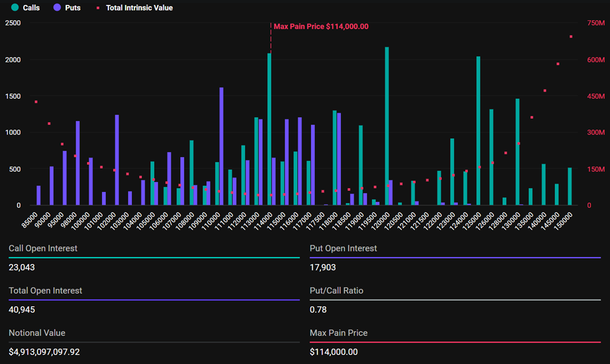This screenshot has height=364, width=610.
Task: Click the Put/Call Ratio value 0.78
Action: coord(318,310)
